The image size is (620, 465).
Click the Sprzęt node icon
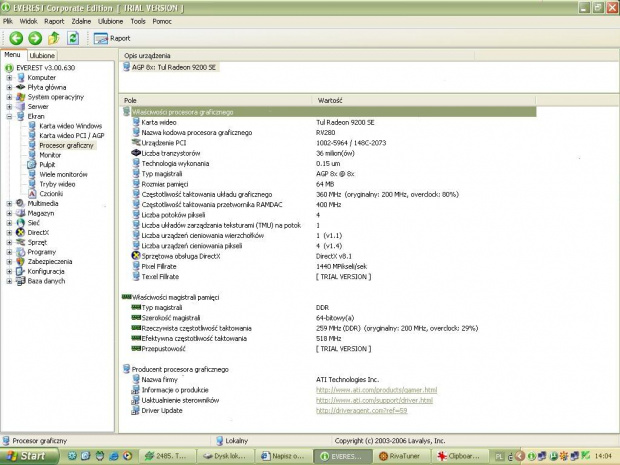coord(21,242)
